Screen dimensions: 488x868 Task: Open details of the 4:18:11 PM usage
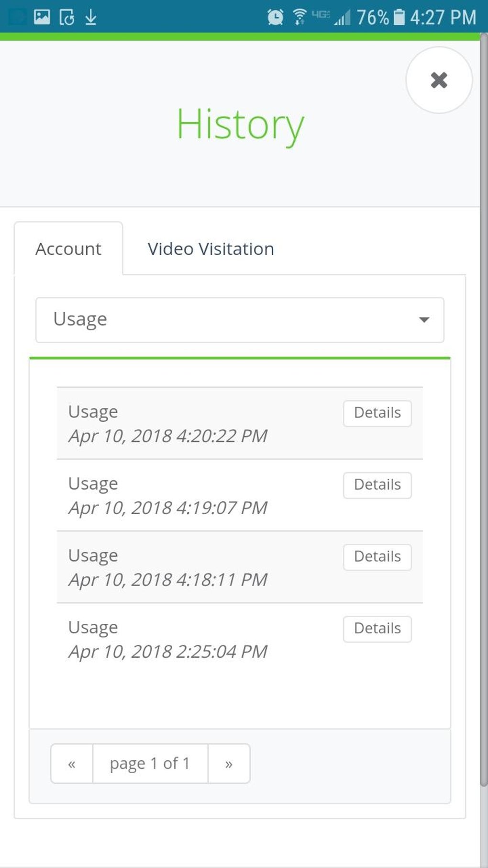click(377, 557)
